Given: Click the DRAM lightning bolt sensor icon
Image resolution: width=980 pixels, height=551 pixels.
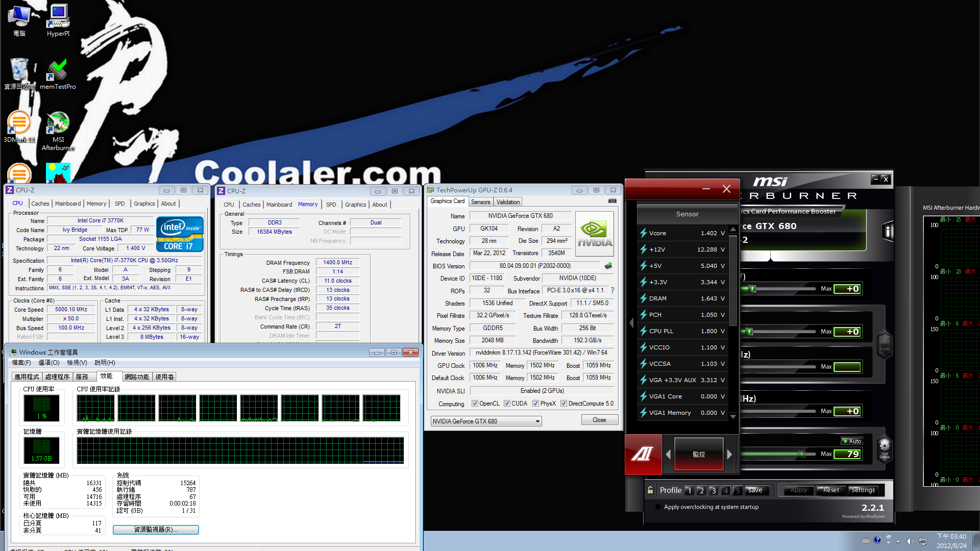Looking at the screenshot, I should 644,298.
